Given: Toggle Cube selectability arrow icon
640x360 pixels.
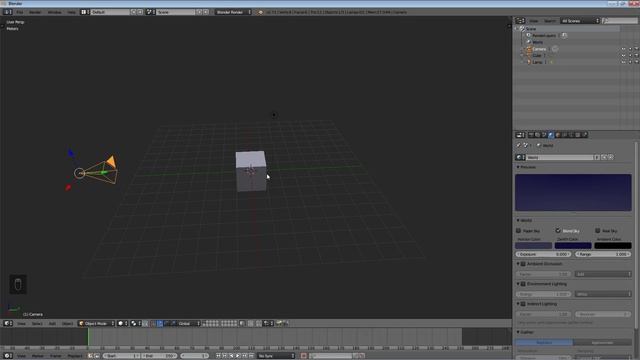Looking at the screenshot, I should click(x=630, y=56).
